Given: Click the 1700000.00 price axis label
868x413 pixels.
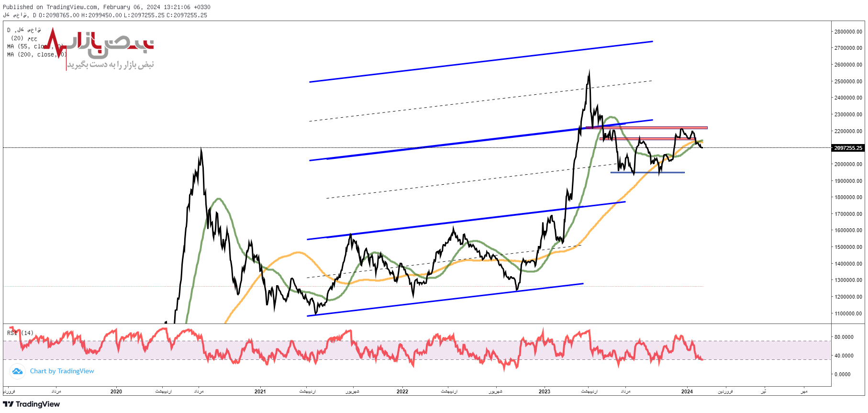Looking at the screenshot, I should [x=848, y=214].
